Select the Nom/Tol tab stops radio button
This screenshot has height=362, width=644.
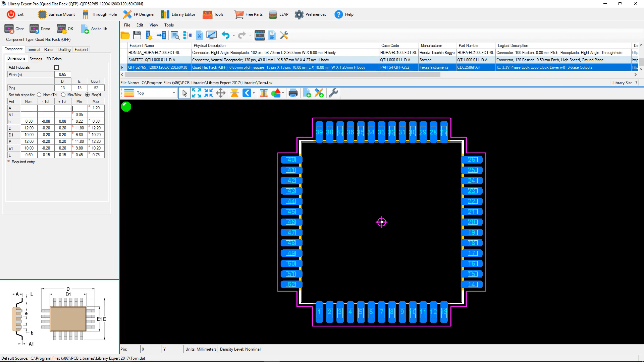pos(39,95)
